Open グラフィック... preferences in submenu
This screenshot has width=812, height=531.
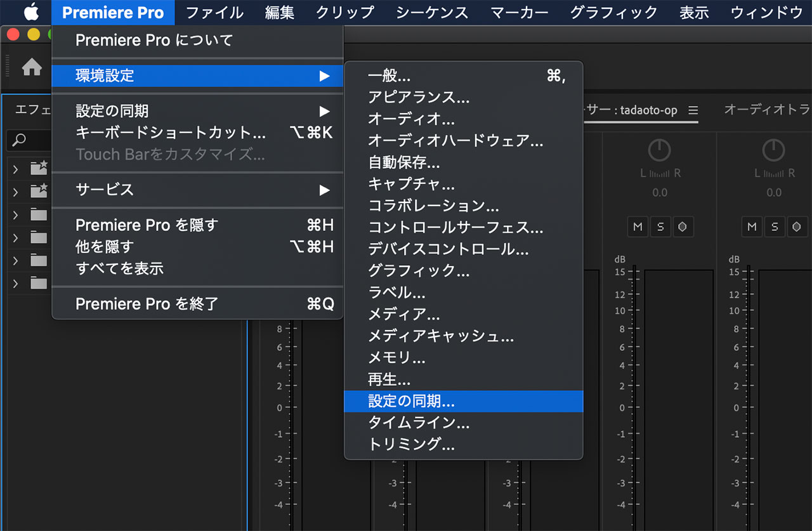coord(463,271)
